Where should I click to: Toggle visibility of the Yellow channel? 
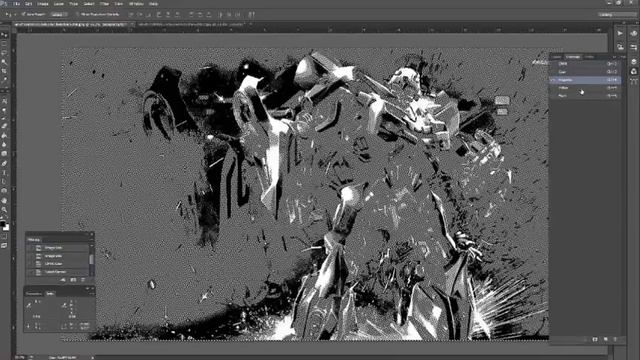(554, 88)
